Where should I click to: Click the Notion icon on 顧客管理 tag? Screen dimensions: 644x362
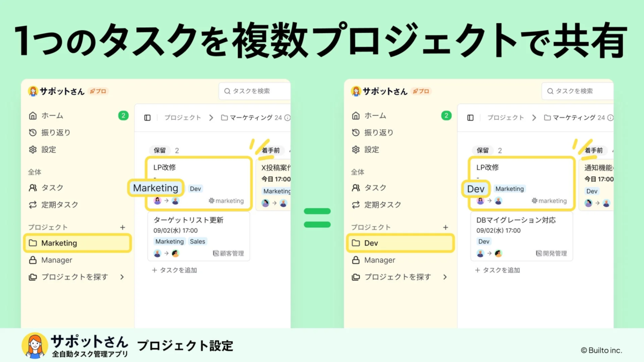(215, 254)
